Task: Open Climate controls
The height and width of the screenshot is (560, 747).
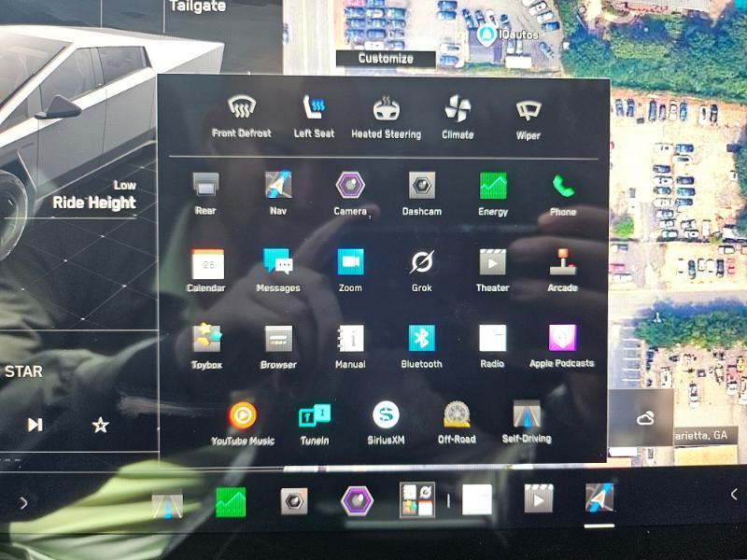Action: (458, 117)
